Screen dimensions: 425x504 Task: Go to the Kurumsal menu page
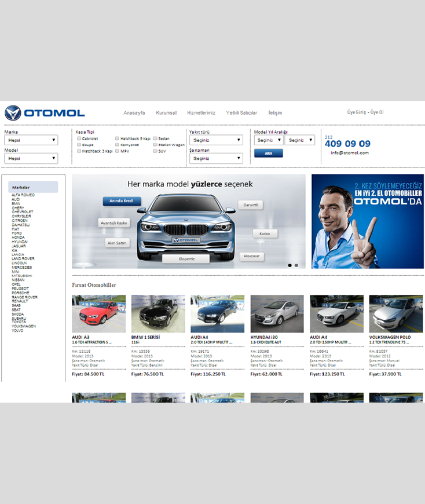(166, 113)
